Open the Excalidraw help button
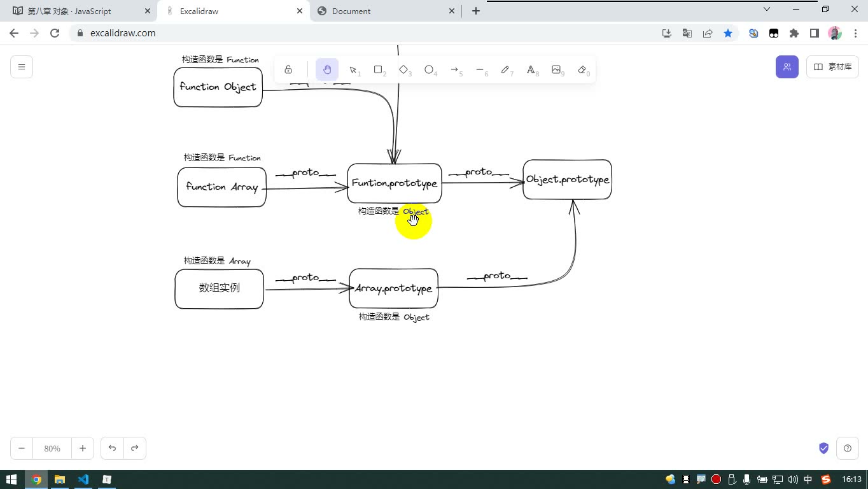This screenshot has width=868, height=489. [848, 448]
